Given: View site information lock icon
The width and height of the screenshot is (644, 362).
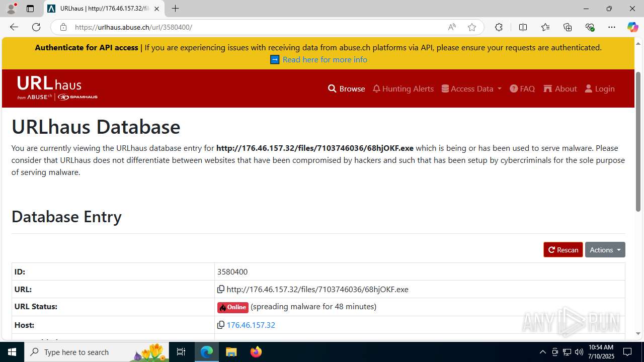Looking at the screenshot, I should coord(63,27).
